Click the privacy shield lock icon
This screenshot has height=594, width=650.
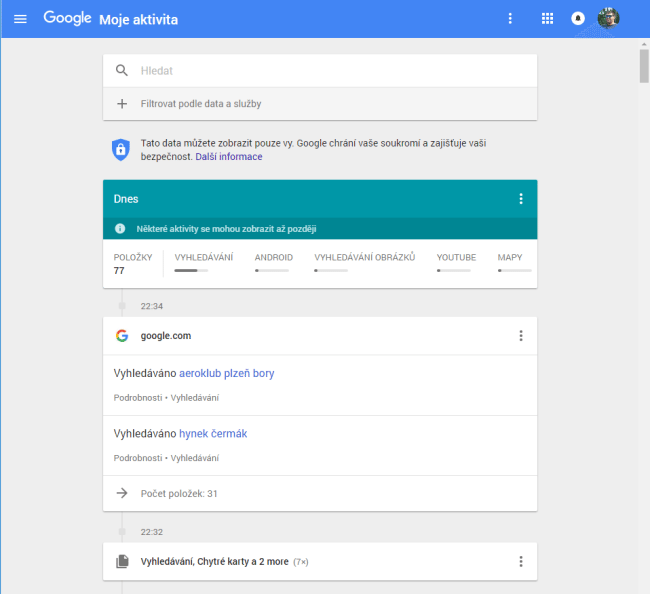point(121,150)
